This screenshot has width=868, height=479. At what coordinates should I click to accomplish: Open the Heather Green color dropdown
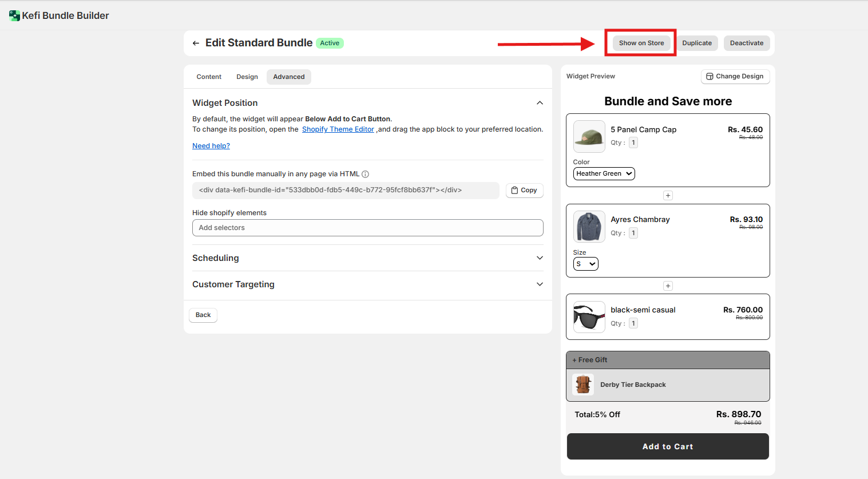point(604,173)
